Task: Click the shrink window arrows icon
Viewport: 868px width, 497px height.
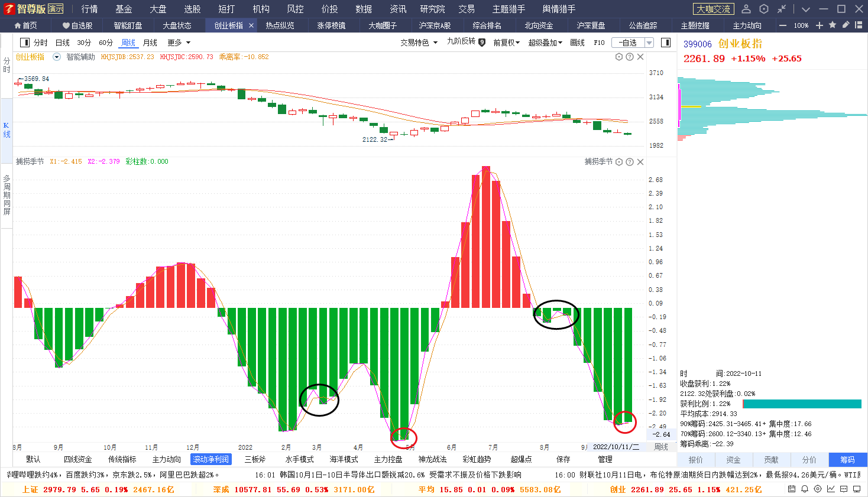Action: coord(782,9)
